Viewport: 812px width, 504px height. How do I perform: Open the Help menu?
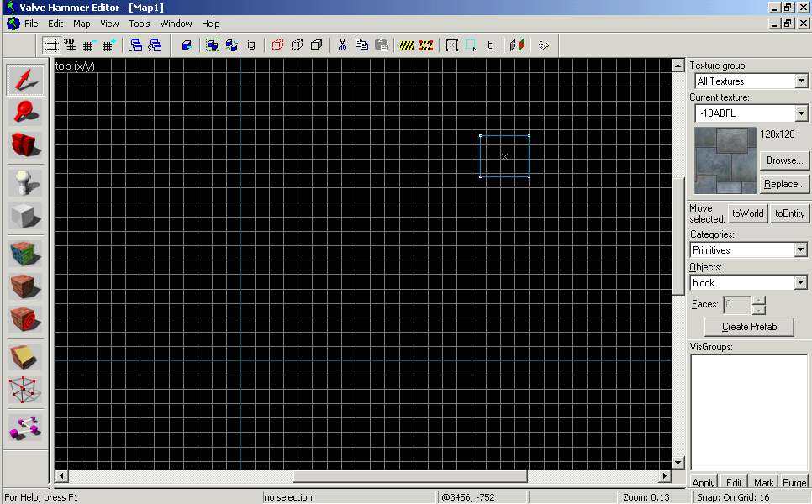tap(211, 24)
